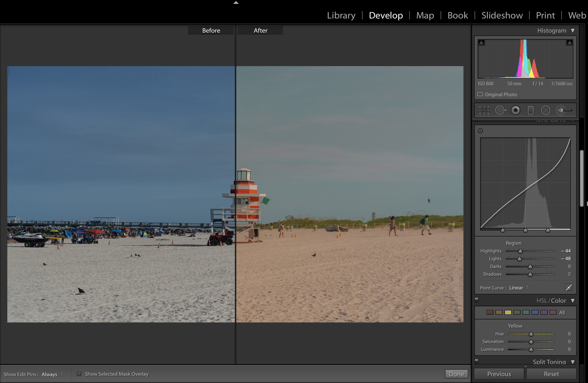Open the Slideshow module
The height and width of the screenshot is (383, 588).
pyautogui.click(x=502, y=15)
